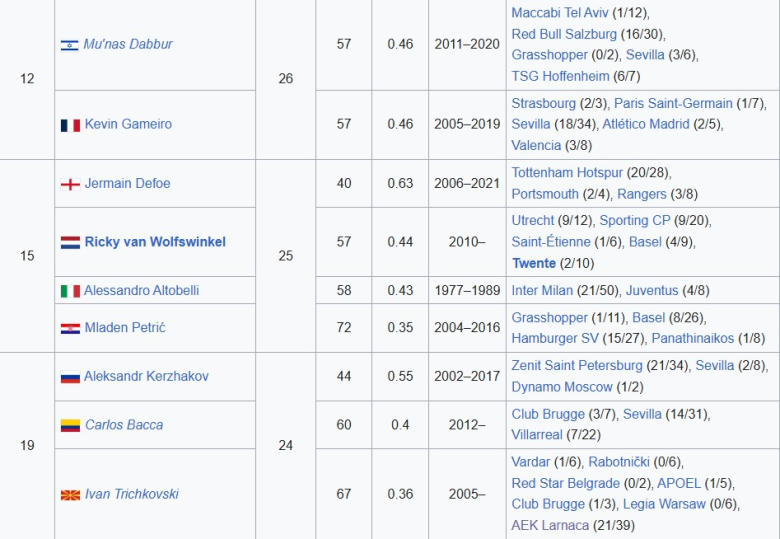Click the 2006–2021 years cell
This screenshot has width=780, height=539.
click(x=467, y=183)
